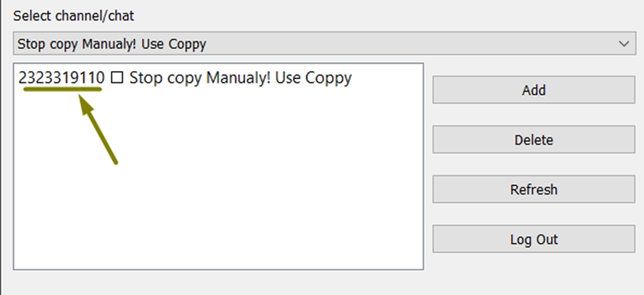Screen dimensions: 644x295
Task: Click the green underline beneath channel ID
Action: 62,90
